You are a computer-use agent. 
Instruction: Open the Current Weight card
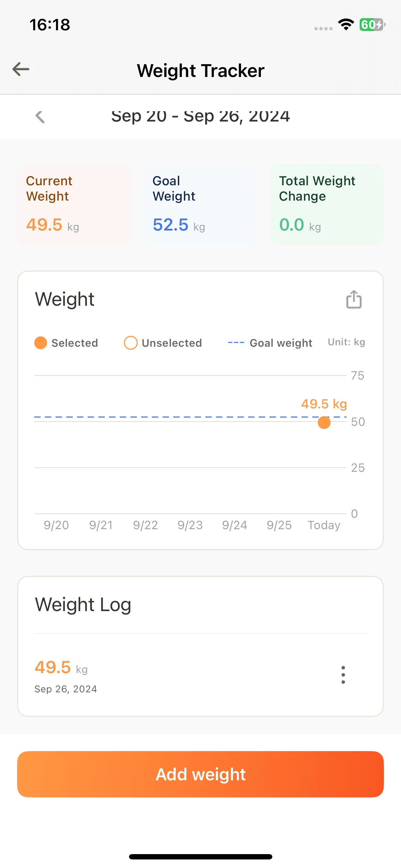tap(74, 205)
